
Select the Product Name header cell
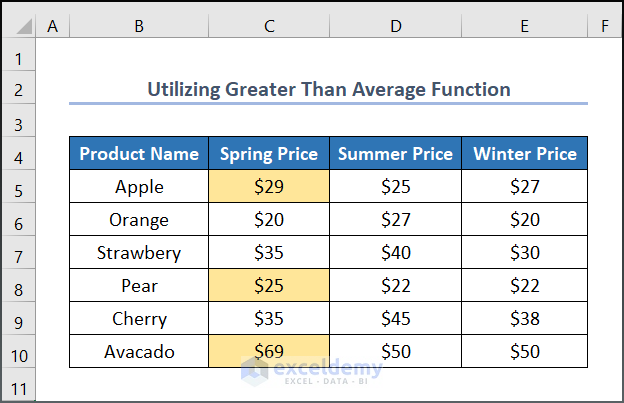point(139,154)
